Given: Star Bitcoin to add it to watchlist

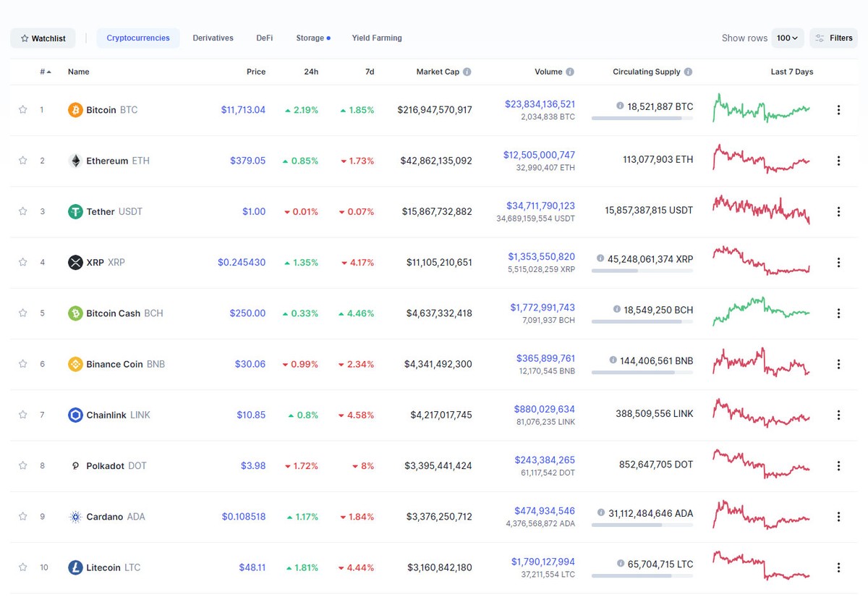Looking at the screenshot, I should click(x=22, y=109).
